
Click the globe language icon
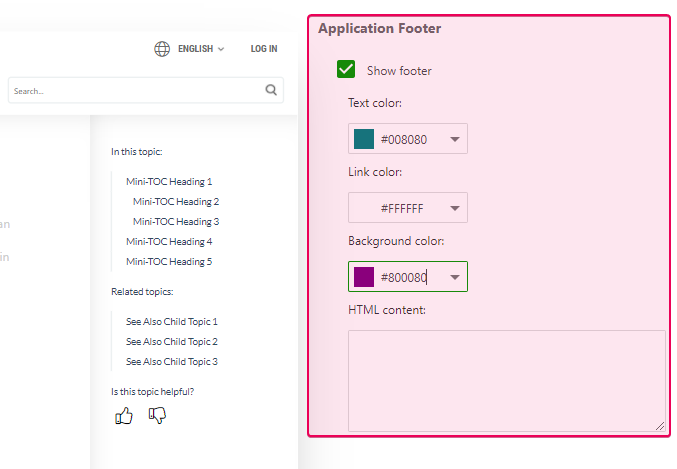pyautogui.click(x=162, y=49)
